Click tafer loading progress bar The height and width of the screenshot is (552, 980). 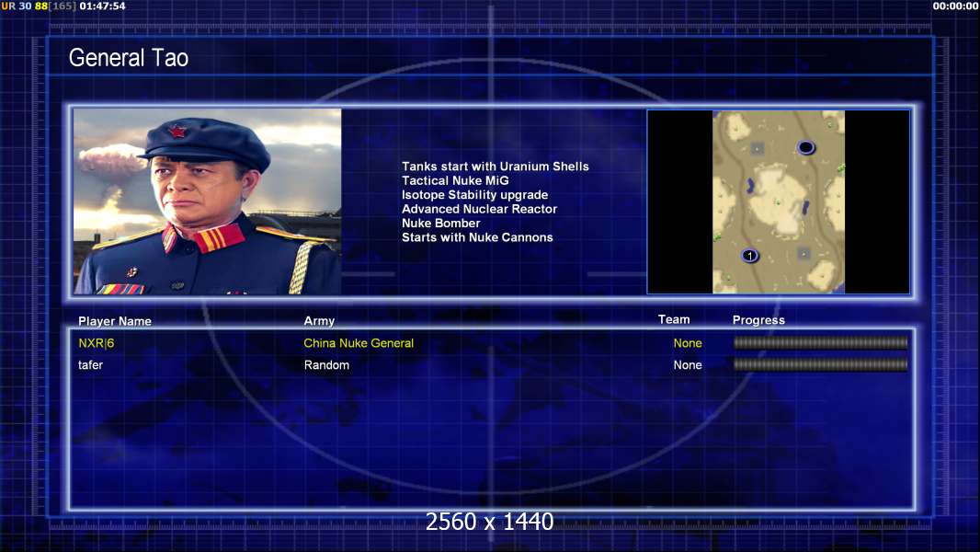click(x=820, y=364)
